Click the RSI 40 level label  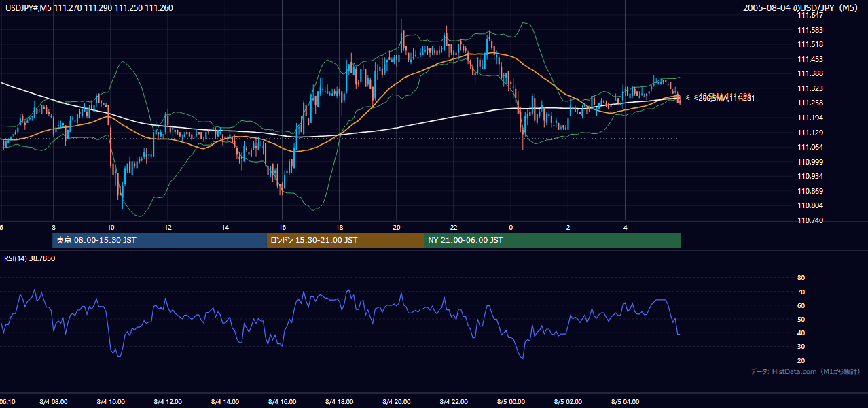pos(801,333)
